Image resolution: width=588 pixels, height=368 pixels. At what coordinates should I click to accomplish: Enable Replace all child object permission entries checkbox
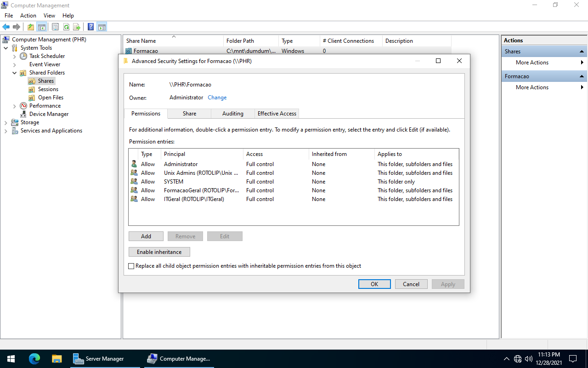131,266
